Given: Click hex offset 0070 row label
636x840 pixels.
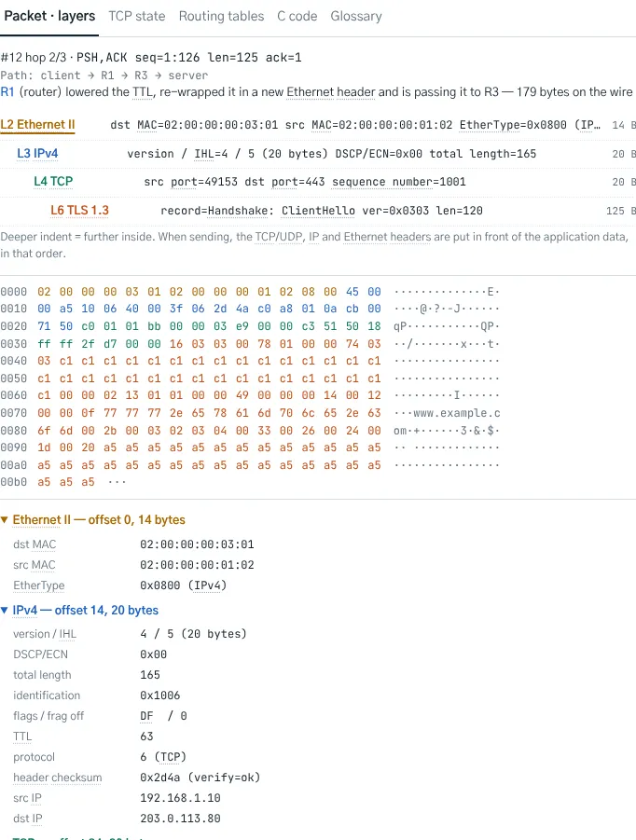Looking at the screenshot, I should point(13,413).
